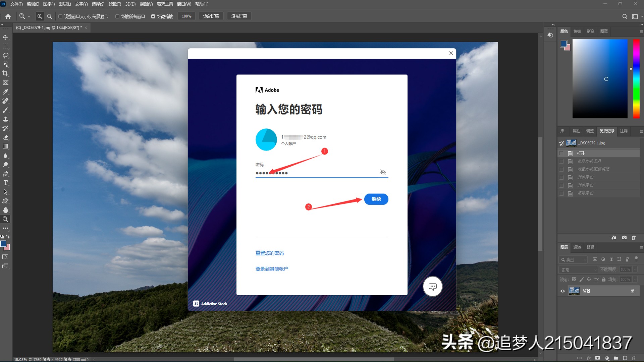Image resolution: width=644 pixels, height=362 pixels.
Task: Click the 继续 button in the Adobe dialog
Action: point(376,199)
